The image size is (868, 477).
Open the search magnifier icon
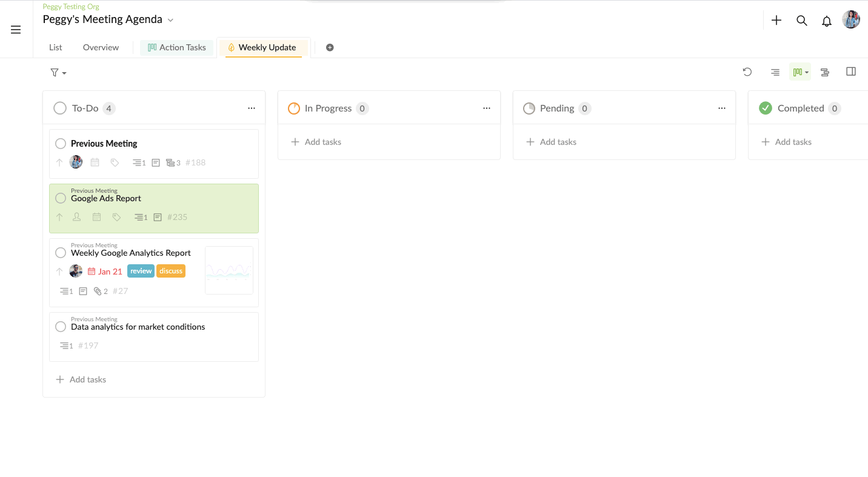[x=802, y=21]
